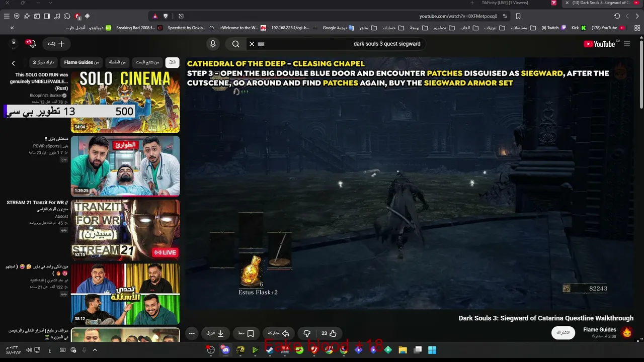This screenshot has height=362, width=644.
Task: Click the Blooprint's Bunker channel name
Action: [x=46, y=96]
